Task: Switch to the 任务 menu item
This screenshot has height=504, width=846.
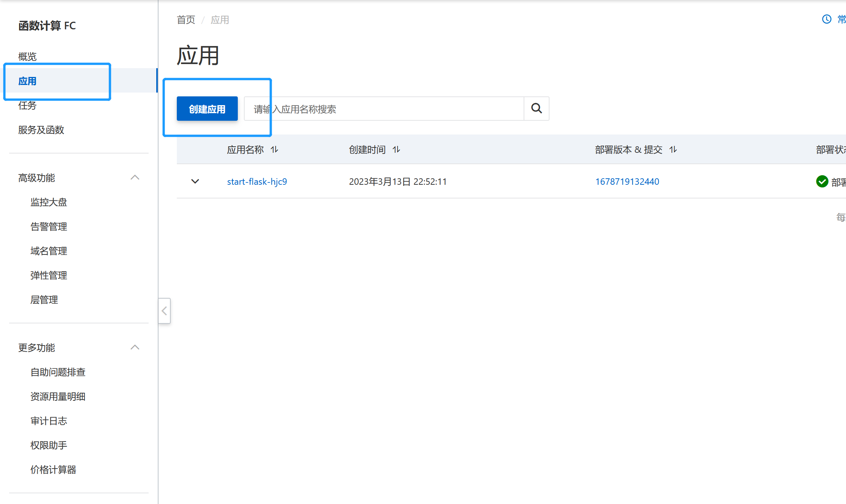Action: [27, 106]
